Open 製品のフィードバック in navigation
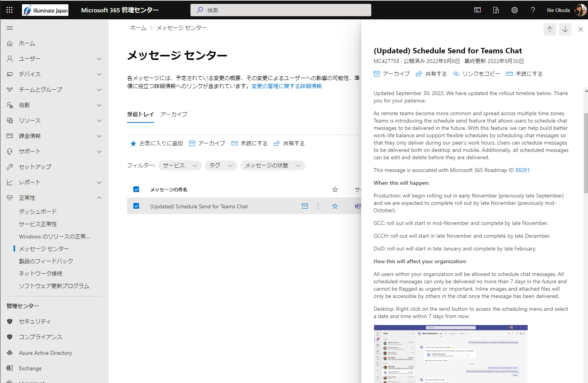This screenshot has width=588, height=383. coord(46,261)
